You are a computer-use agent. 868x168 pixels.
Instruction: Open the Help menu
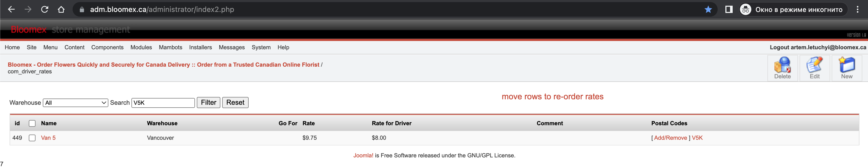(283, 47)
